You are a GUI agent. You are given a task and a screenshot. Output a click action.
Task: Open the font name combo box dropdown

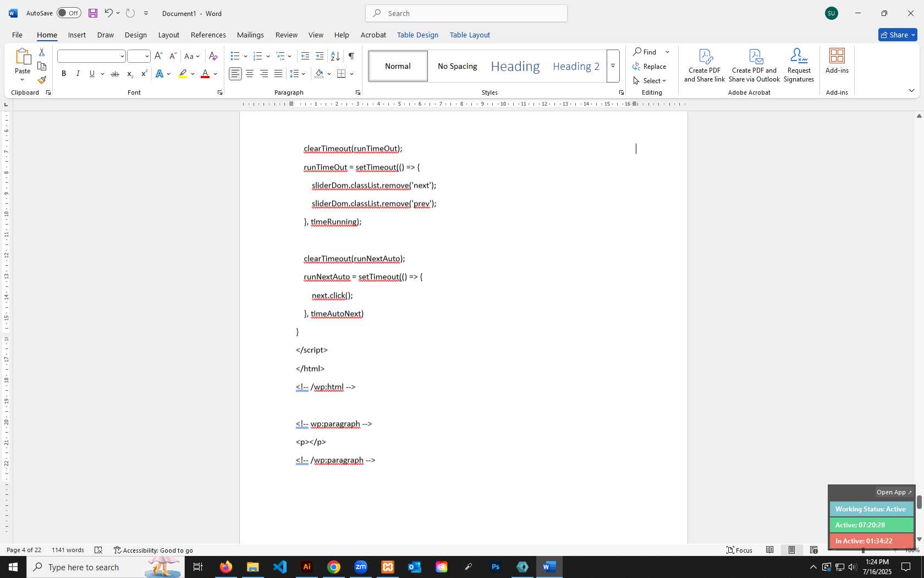[122, 56]
